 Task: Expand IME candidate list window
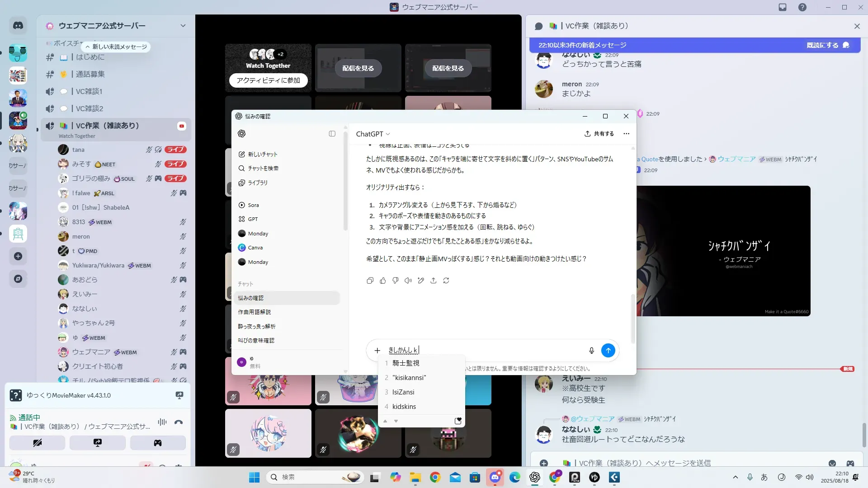click(x=458, y=421)
